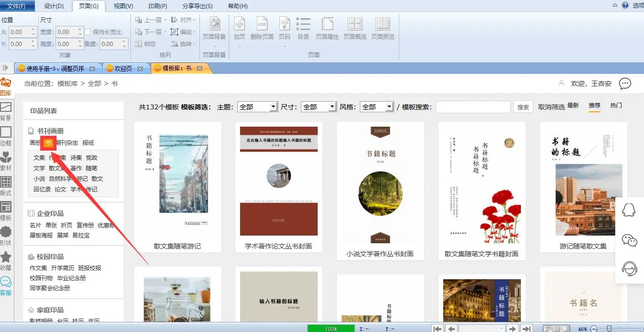Expand the 尺寸 filter dropdown
Screen dimensions: 644x332
(332, 107)
